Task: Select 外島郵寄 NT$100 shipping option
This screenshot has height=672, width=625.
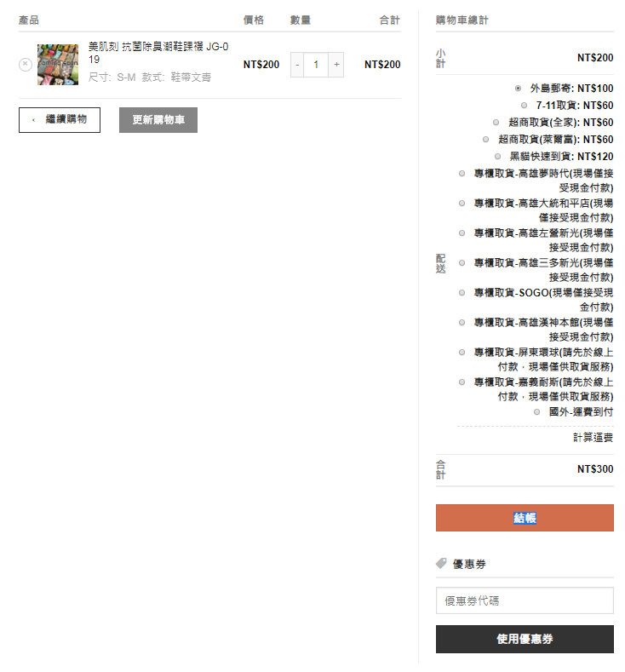Action: (x=519, y=89)
